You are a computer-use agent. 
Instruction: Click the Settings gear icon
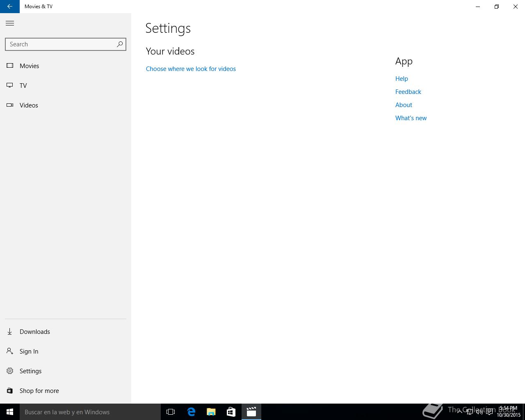pos(10,371)
